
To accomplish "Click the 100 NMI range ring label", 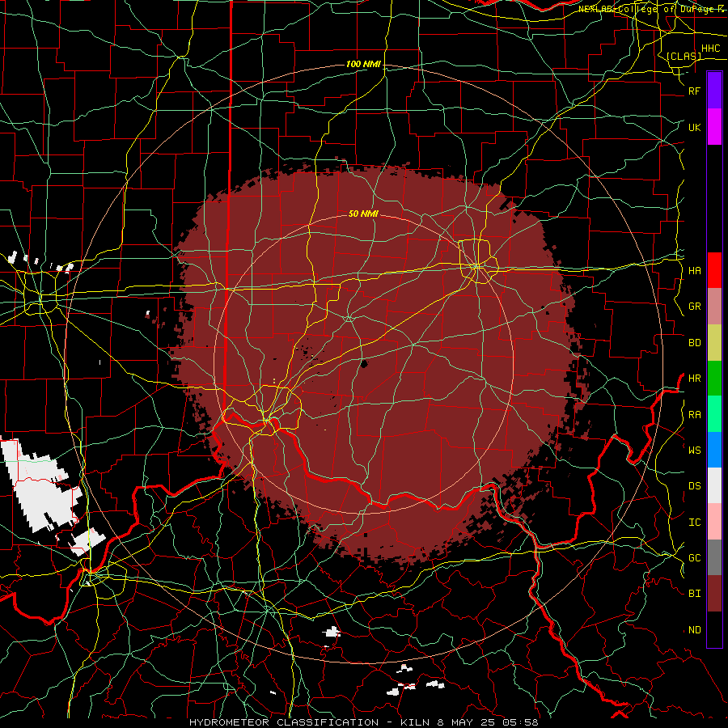I will 363,64.
